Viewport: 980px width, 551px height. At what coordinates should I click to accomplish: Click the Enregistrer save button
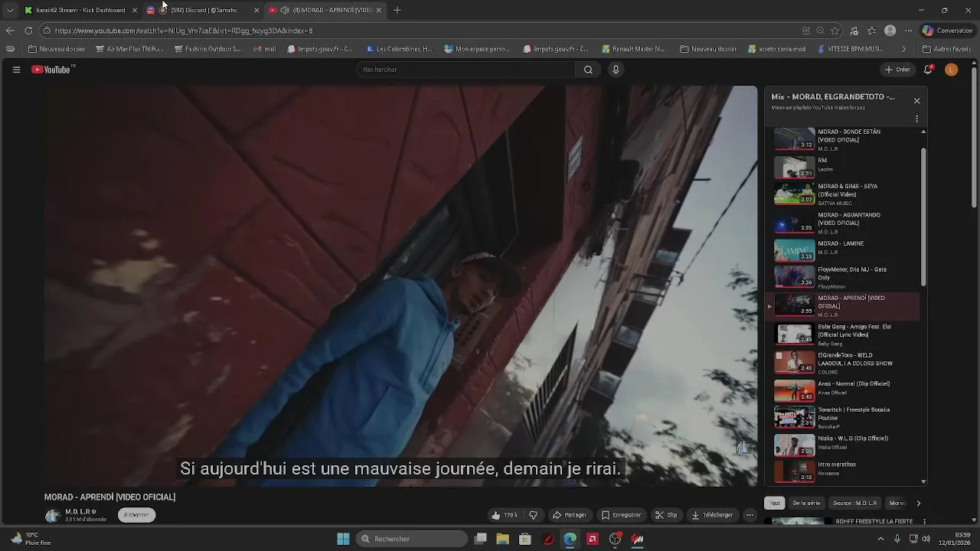(x=621, y=515)
